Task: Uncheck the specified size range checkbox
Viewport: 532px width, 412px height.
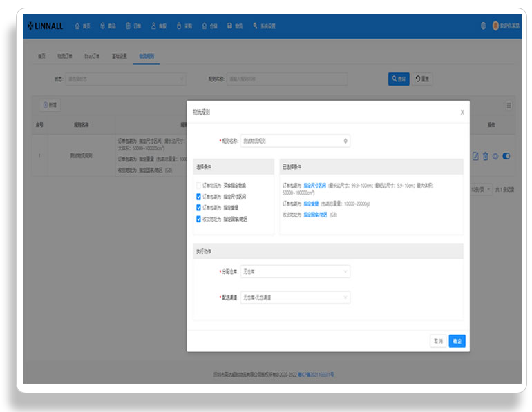Action: coord(198,197)
